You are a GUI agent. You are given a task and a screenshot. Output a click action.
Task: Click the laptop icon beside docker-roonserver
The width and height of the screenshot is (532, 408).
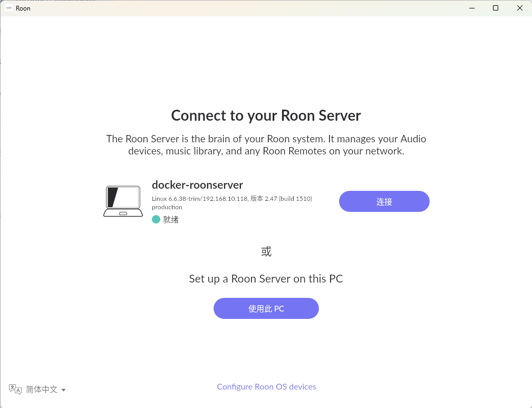[x=123, y=201]
